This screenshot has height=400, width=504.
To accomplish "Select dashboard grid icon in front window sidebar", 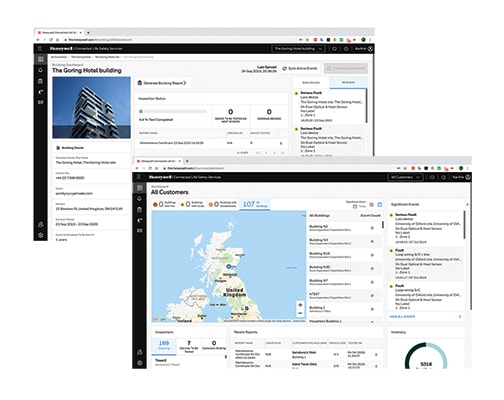I will pos(140,188).
